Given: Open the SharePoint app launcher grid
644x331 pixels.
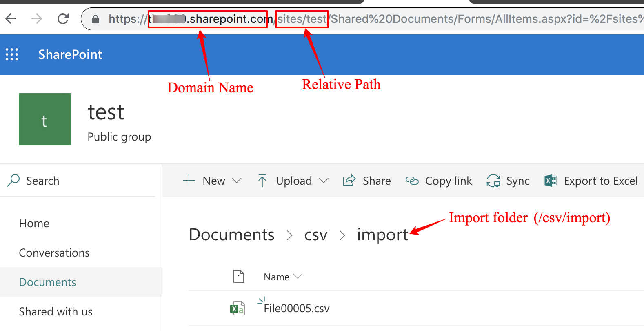Looking at the screenshot, I should (12, 54).
